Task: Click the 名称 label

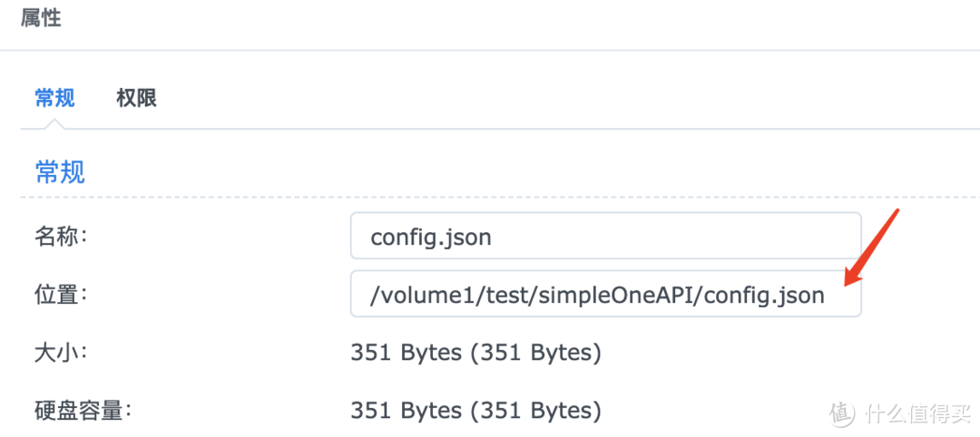Action: click(x=60, y=238)
